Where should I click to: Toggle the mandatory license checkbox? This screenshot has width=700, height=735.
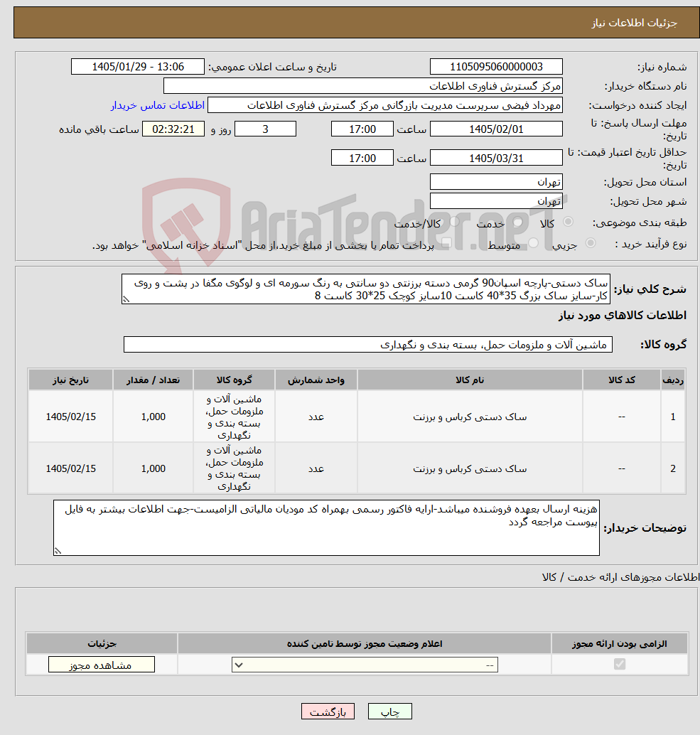620,664
